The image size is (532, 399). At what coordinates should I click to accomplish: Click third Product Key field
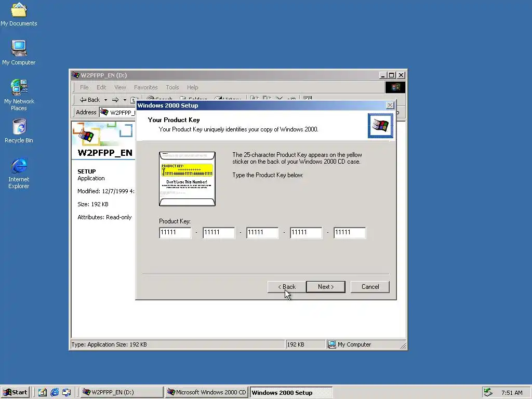(262, 233)
